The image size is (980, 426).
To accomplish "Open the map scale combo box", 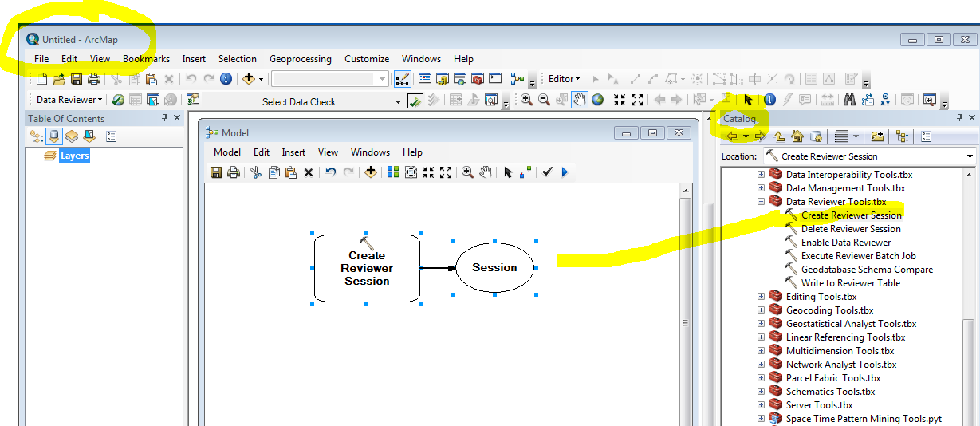I will (x=383, y=79).
